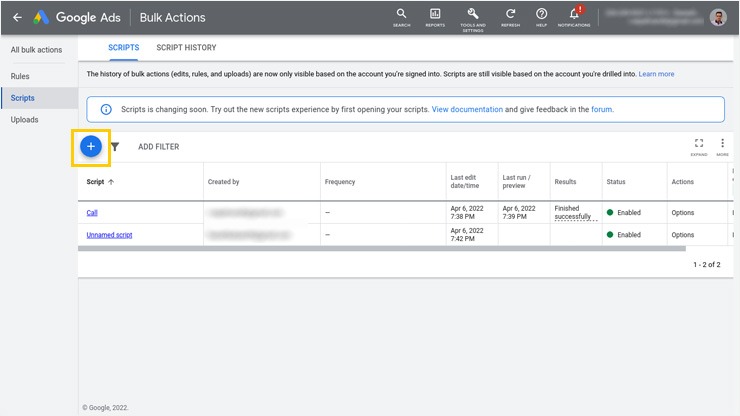The width and height of the screenshot is (740, 416).
Task: Click the Add Filter field
Action: [159, 147]
